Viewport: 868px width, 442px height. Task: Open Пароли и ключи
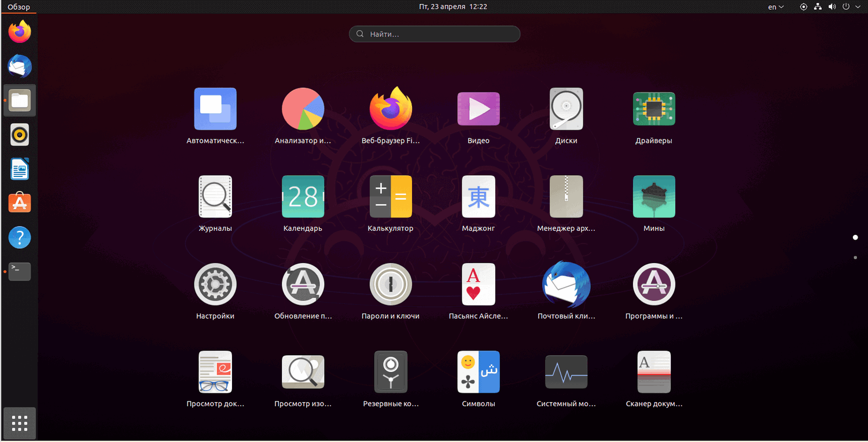pos(391,285)
